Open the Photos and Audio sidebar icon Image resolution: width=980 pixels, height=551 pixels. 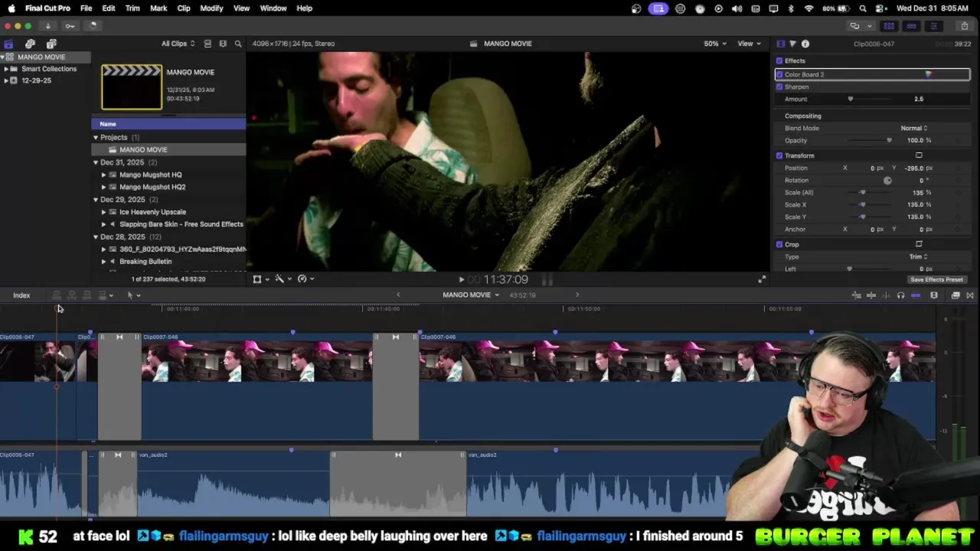[30, 44]
